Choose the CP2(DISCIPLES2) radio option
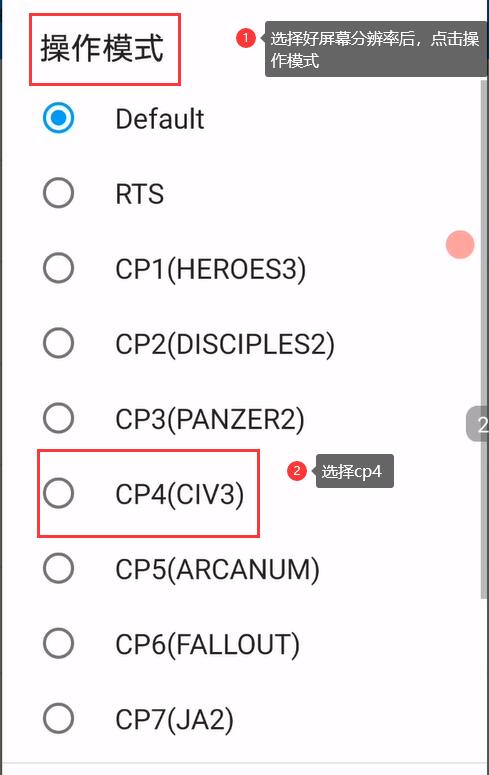The width and height of the screenshot is (489, 775). tap(58, 343)
